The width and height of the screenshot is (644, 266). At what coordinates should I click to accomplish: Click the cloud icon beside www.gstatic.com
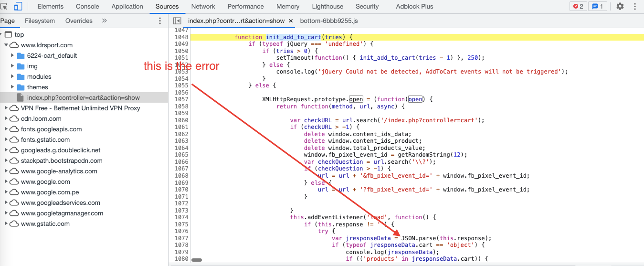(x=14, y=223)
